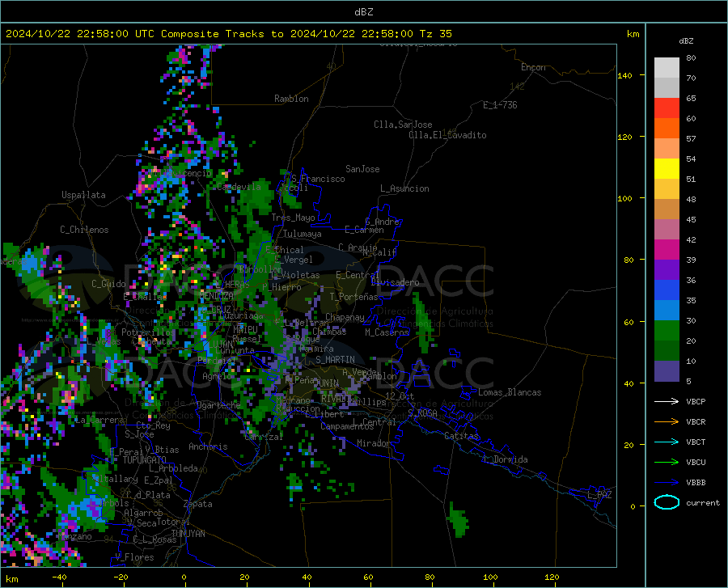The width and height of the screenshot is (728, 588).
Task: Select the brown 45-48 dBZ color swatch
Action: pyautogui.click(x=667, y=209)
